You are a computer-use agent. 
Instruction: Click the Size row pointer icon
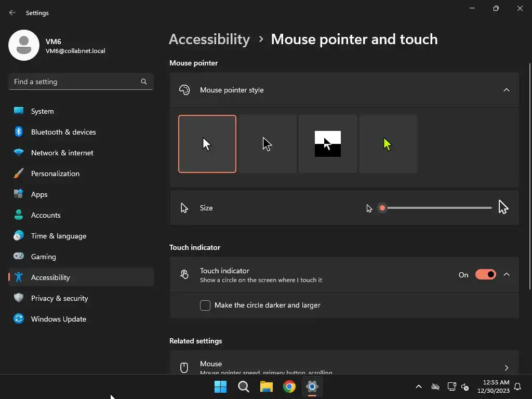click(x=184, y=208)
